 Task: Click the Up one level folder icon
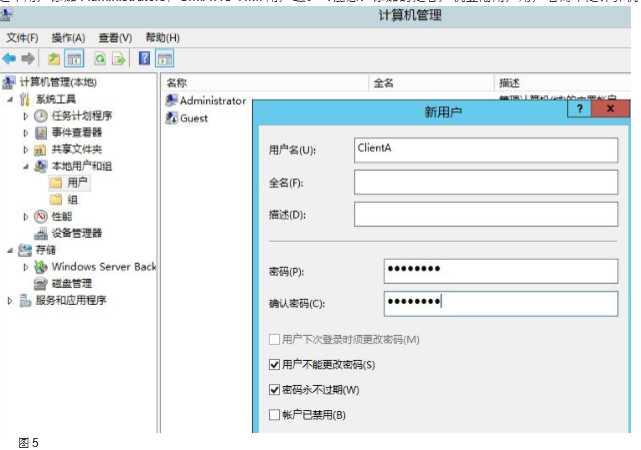pos(54,59)
